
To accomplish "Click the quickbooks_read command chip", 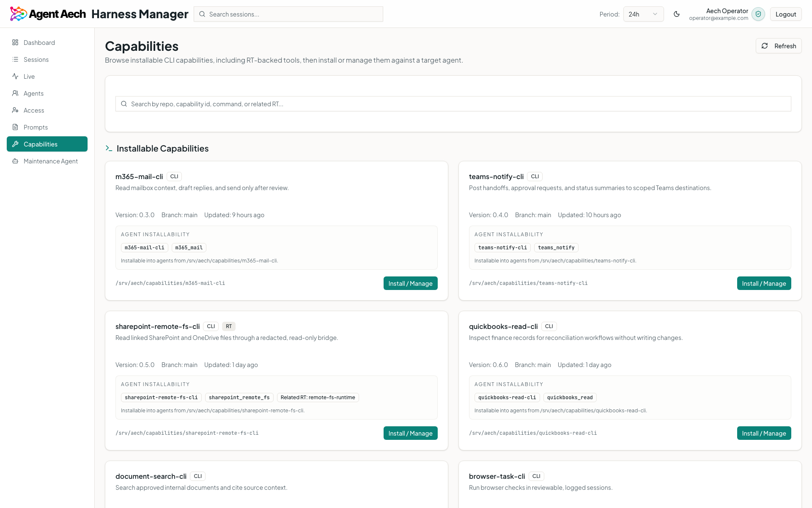I will tap(570, 398).
